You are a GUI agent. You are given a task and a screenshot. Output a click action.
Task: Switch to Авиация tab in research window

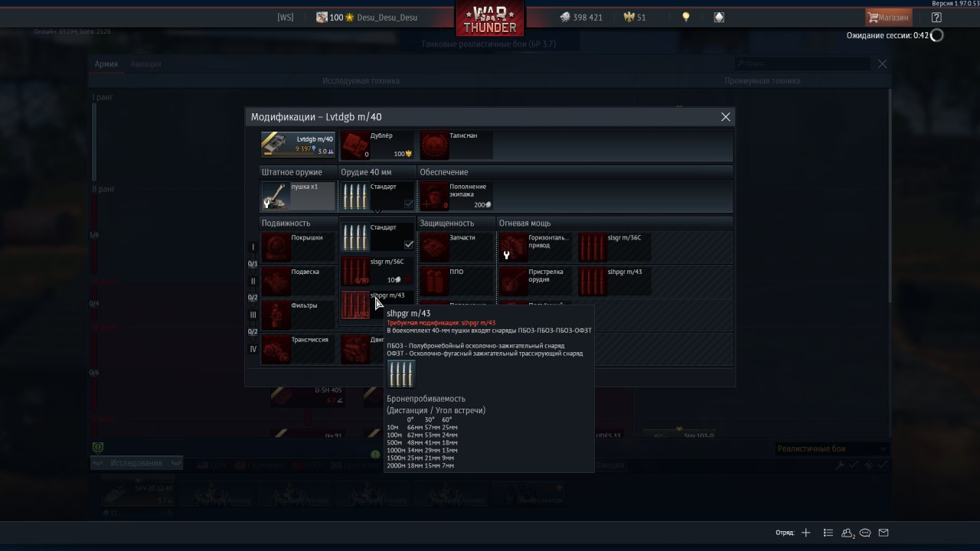(x=145, y=64)
